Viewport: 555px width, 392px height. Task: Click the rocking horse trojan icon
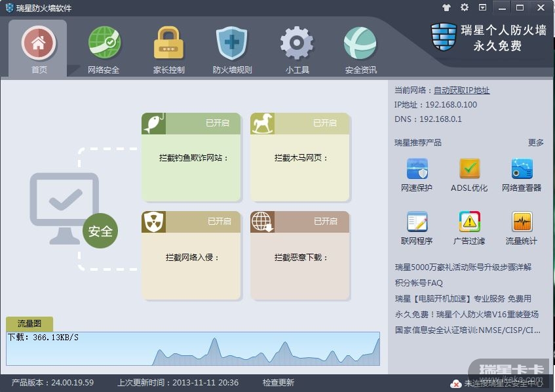pos(262,124)
